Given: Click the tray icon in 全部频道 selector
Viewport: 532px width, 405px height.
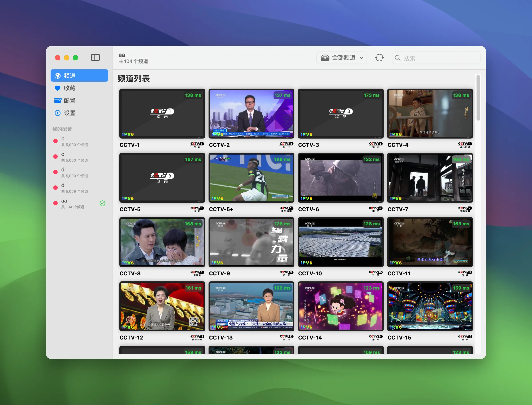Looking at the screenshot, I should click(325, 58).
